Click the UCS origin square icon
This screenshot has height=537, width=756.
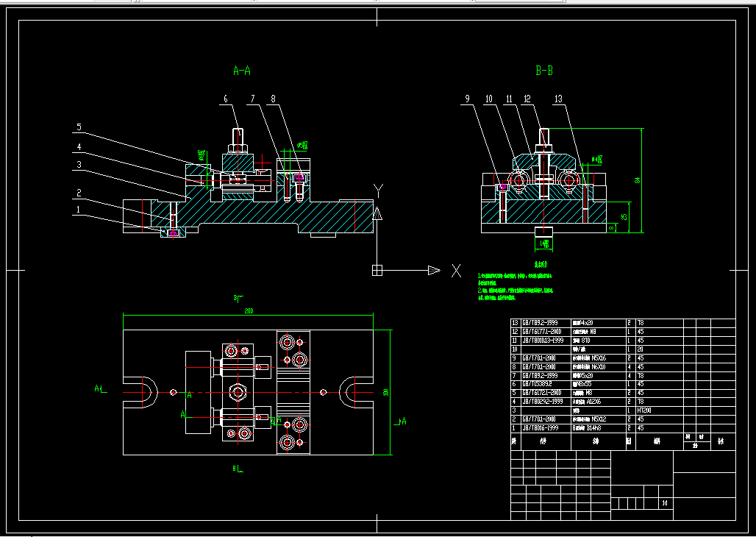pyautogui.click(x=377, y=271)
